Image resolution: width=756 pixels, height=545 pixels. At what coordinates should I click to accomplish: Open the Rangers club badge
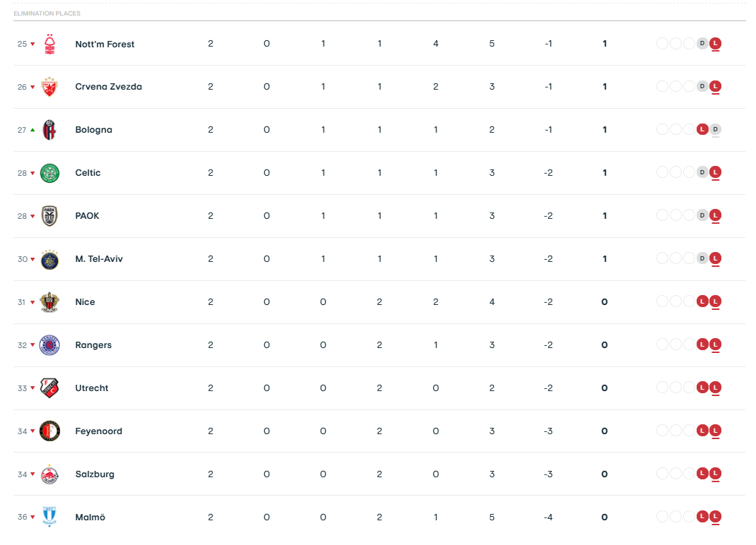pyautogui.click(x=49, y=345)
